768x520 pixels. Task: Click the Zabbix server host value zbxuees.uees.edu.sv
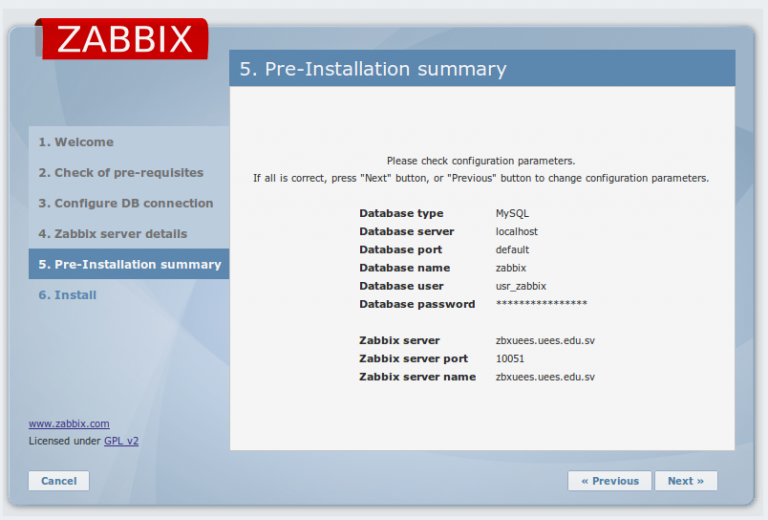545,340
